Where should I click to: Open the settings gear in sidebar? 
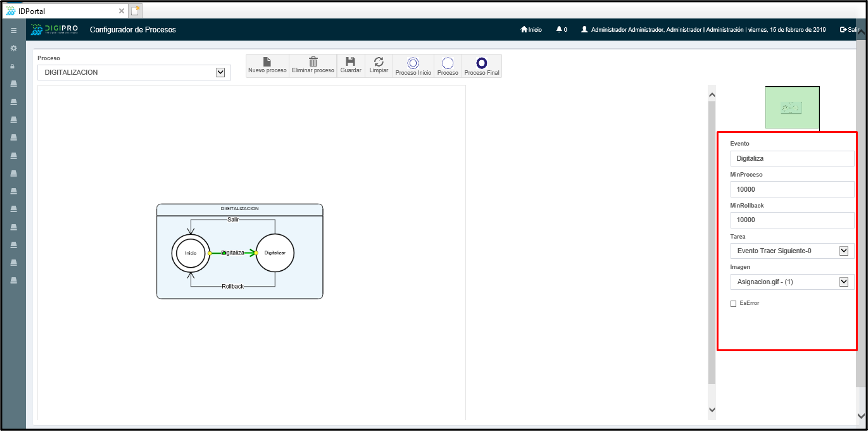coord(13,48)
